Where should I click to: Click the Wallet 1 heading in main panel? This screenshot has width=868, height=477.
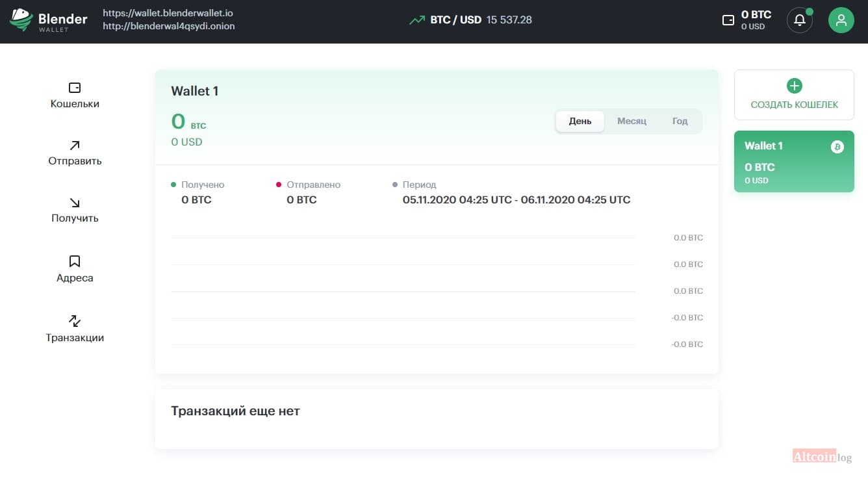[195, 91]
